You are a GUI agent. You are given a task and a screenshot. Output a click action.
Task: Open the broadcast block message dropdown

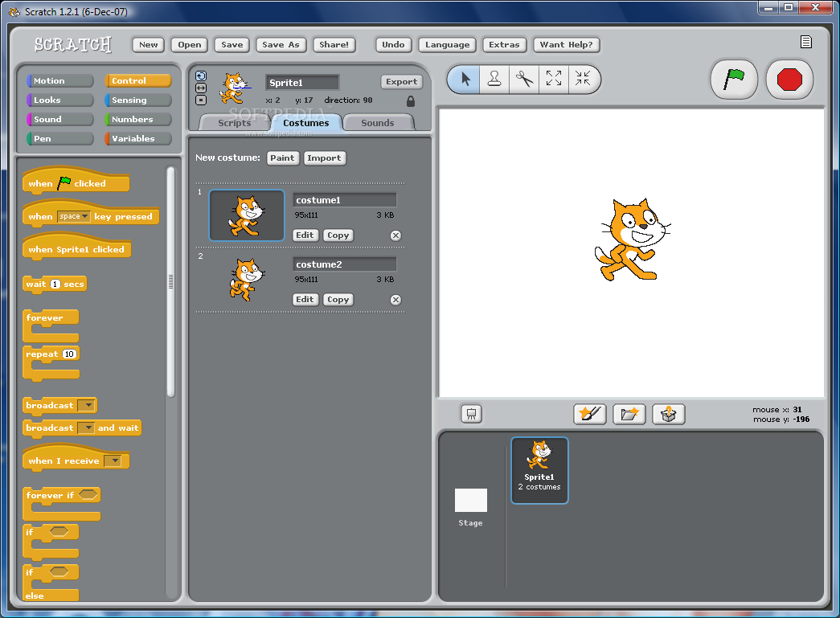(x=86, y=405)
